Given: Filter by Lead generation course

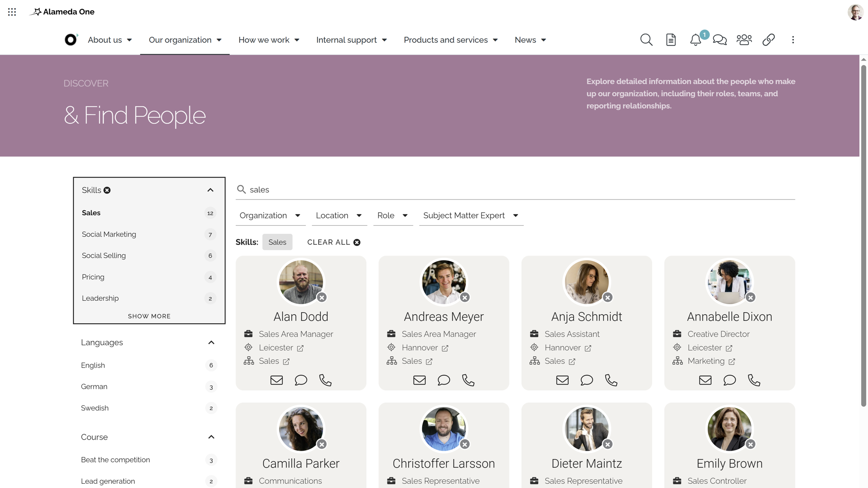Looking at the screenshot, I should click(x=149, y=481).
